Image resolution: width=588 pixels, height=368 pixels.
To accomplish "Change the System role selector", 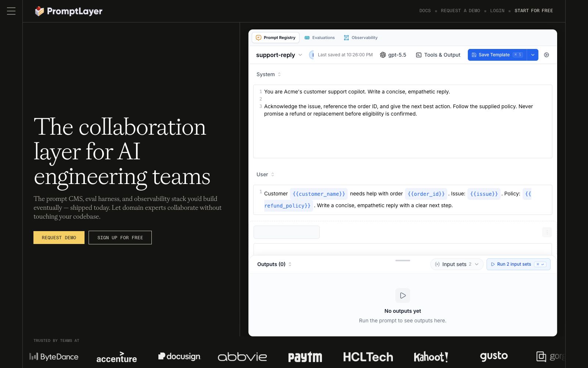I will (x=269, y=74).
